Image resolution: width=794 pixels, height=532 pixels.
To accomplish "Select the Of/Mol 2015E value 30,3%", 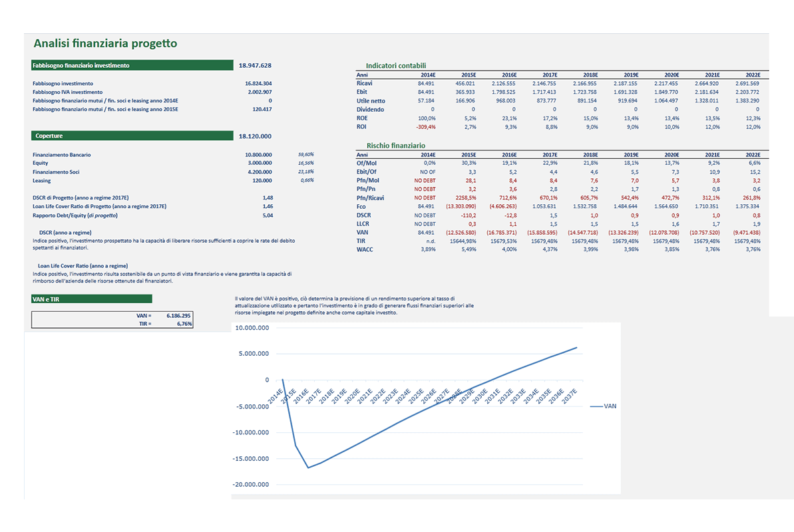I will click(x=469, y=163).
